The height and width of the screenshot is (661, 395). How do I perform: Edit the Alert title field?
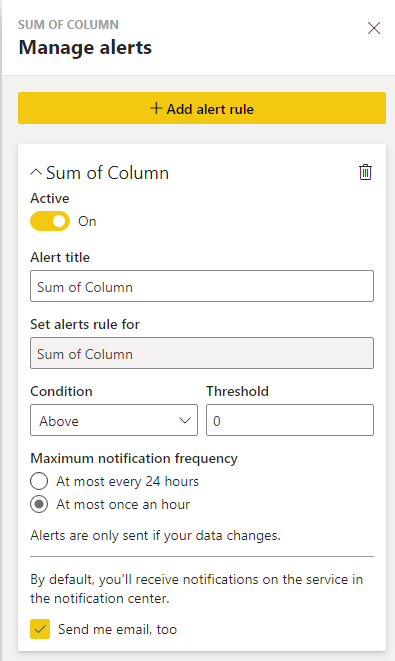pyautogui.click(x=202, y=286)
